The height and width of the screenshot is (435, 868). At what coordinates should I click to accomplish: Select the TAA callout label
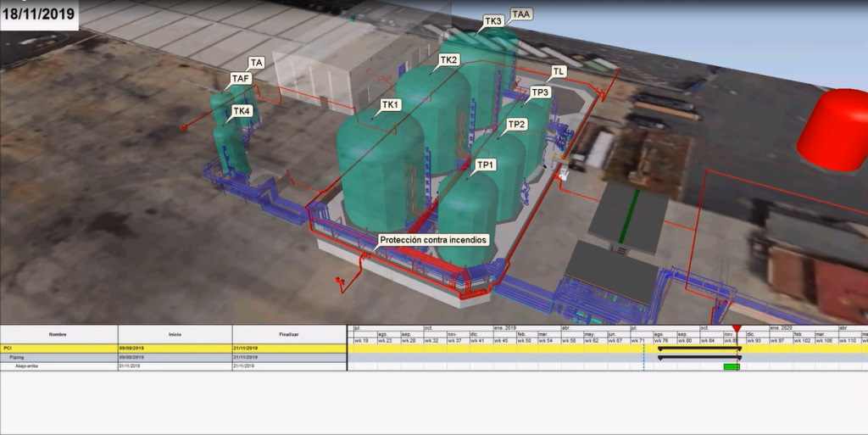coord(521,14)
